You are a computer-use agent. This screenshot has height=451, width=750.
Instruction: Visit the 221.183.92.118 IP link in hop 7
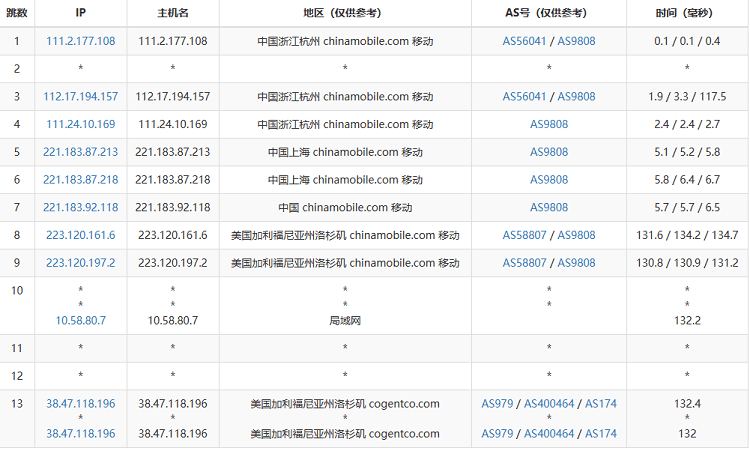pos(80,208)
